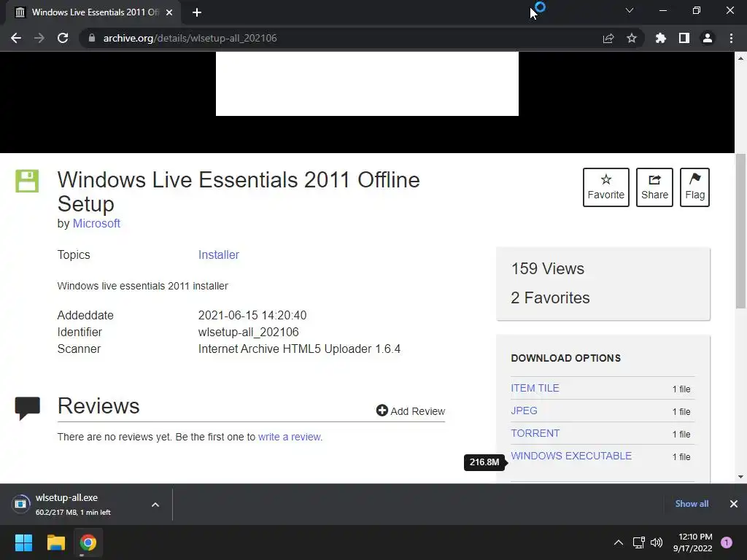
Task: Favorite this item with star button
Action: [x=606, y=187]
